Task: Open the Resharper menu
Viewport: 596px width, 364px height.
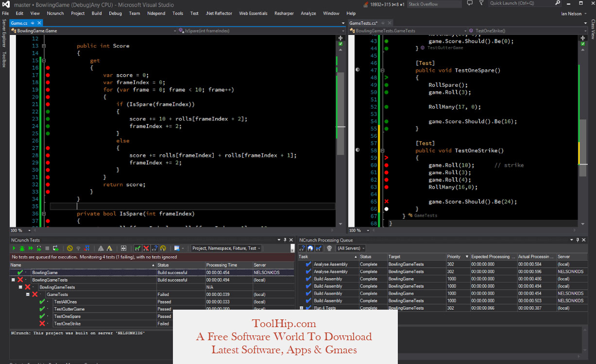Action: click(284, 14)
